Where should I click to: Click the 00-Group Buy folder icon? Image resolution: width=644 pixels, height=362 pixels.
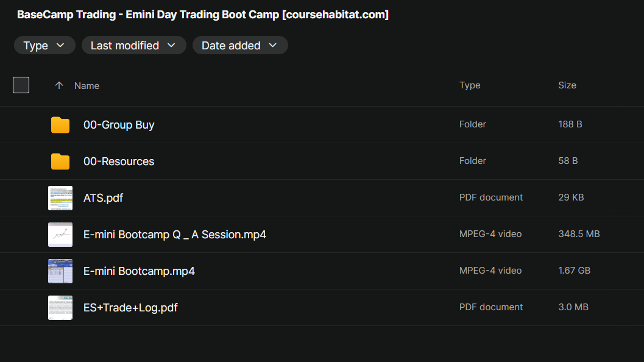[x=60, y=125]
